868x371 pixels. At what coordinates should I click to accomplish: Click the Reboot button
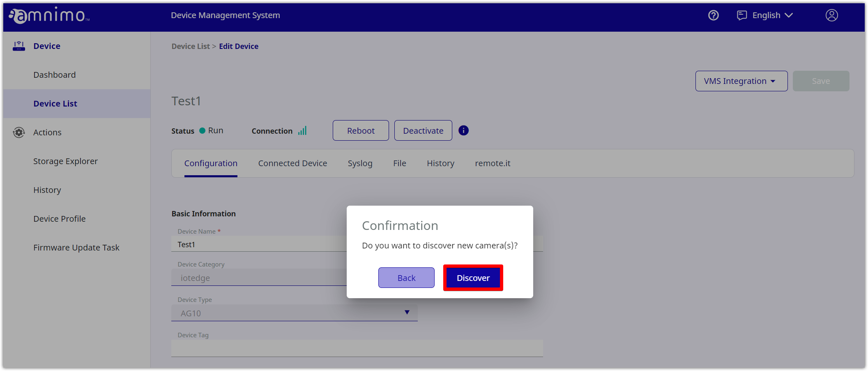tap(360, 130)
